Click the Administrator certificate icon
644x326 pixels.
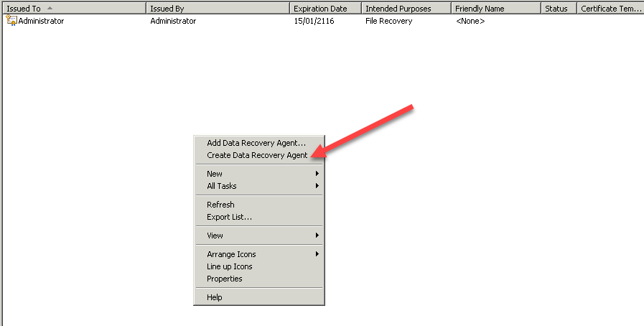click(x=11, y=21)
